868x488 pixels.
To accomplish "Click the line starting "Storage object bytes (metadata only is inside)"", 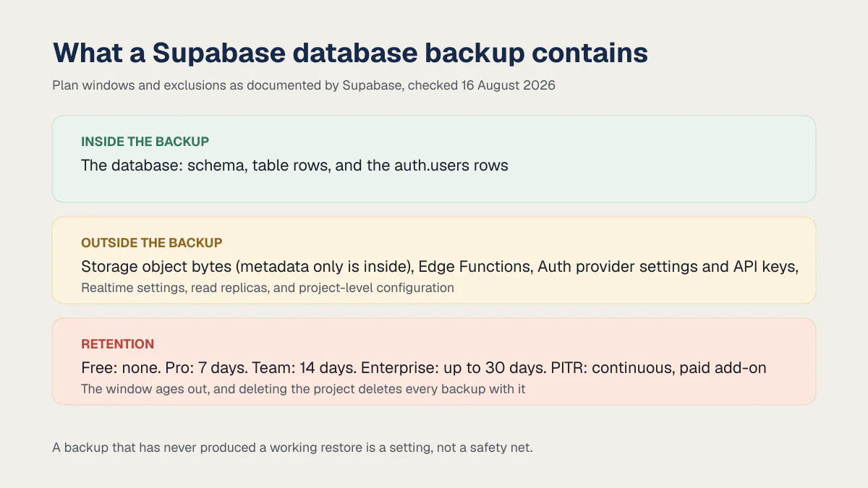I will (440, 267).
